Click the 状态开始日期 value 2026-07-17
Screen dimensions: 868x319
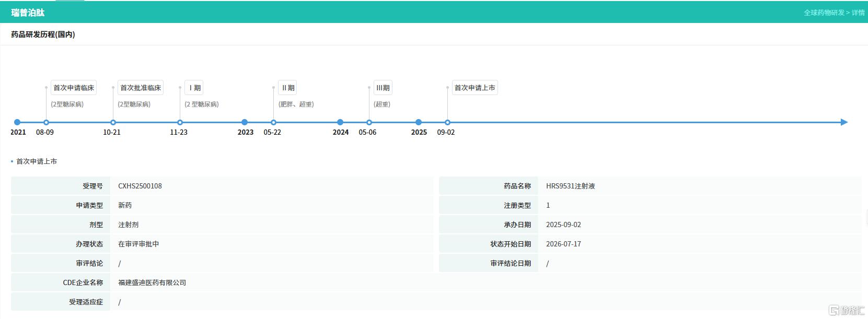tap(563, 244)
